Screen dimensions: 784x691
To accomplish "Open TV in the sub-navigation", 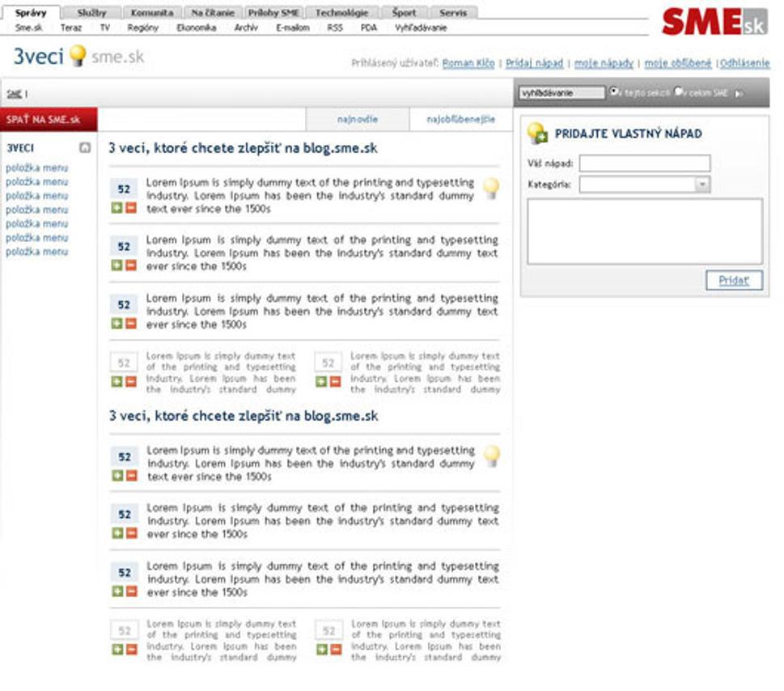I will tap(104, 28).
